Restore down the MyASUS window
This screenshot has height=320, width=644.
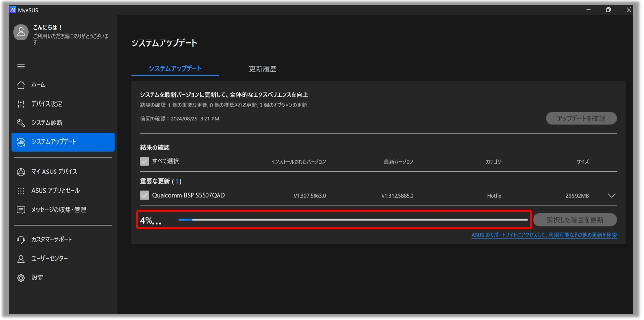click(608, 10)
